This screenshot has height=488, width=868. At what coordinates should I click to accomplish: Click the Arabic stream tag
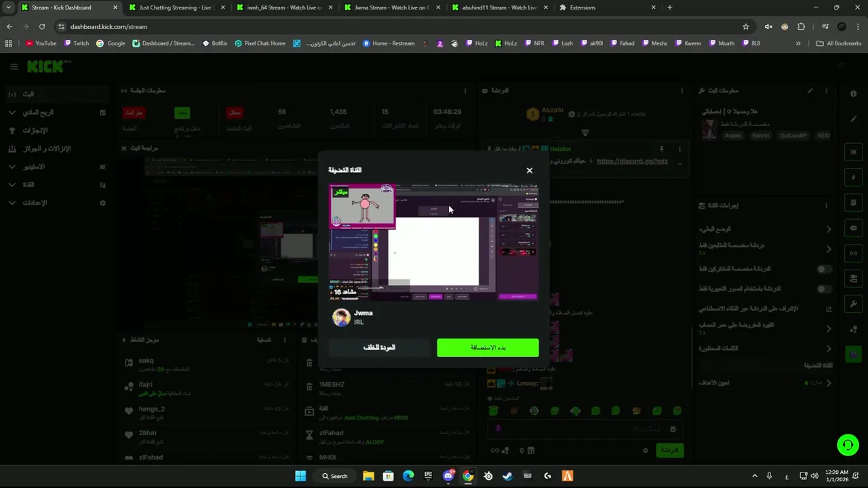coord(733,136)
